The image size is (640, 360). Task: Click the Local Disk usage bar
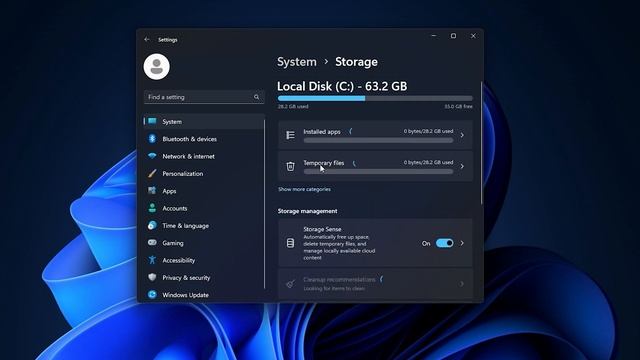(x=375, y=98)
